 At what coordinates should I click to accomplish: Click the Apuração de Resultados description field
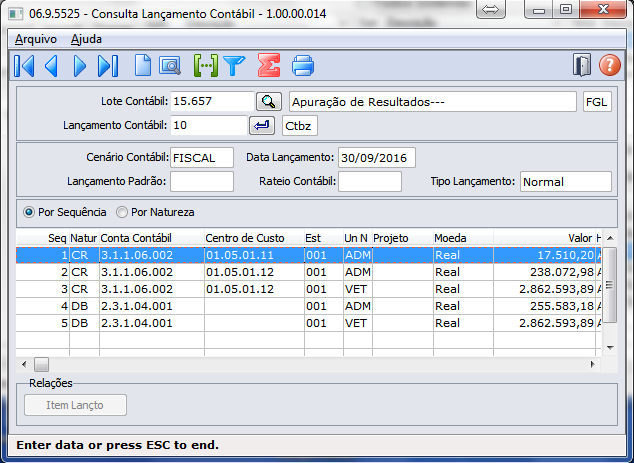[x=433, y=102]
